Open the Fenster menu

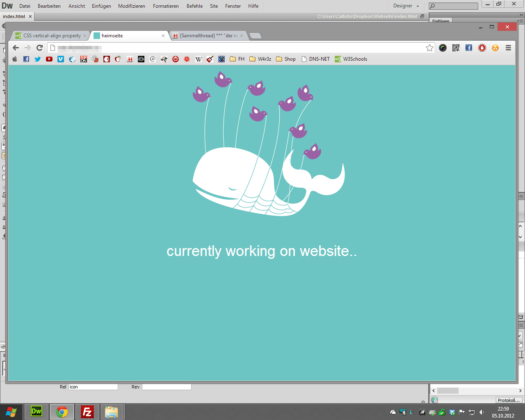pyautogui.click(x=233, y=6)
